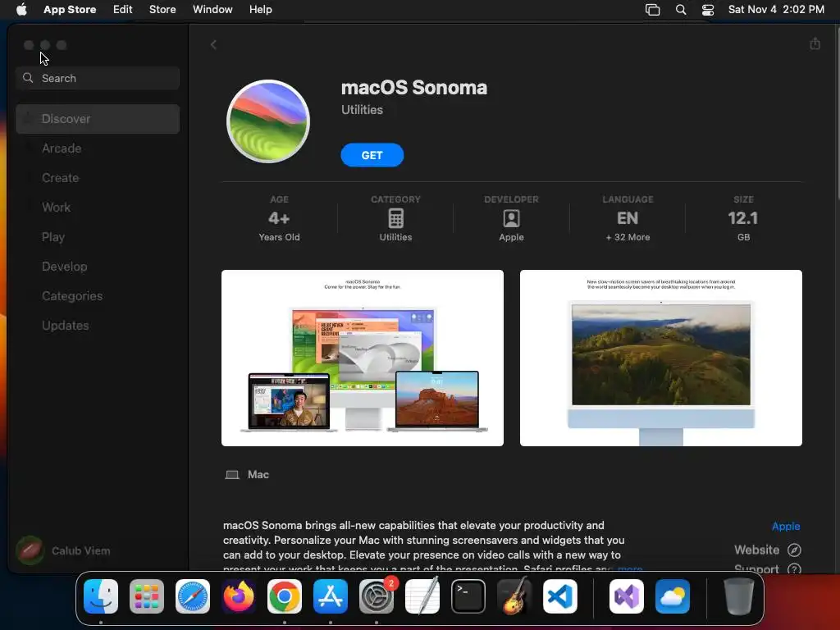Click the Stage Manager menu bar icon
Screen dimensions: 840x630
pyautogui.click(x=652, y=10)
